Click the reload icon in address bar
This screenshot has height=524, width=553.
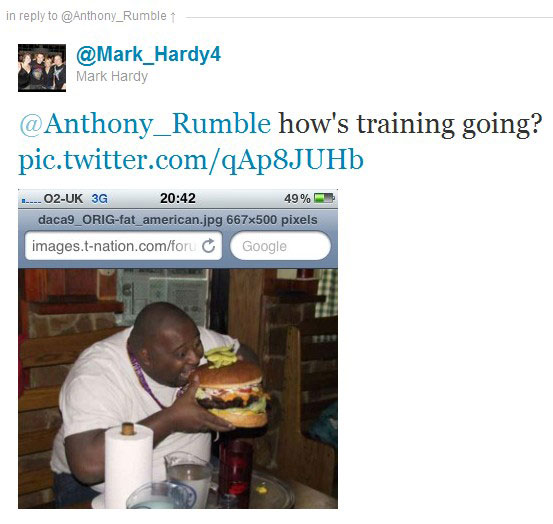click(x=208, y=246)
